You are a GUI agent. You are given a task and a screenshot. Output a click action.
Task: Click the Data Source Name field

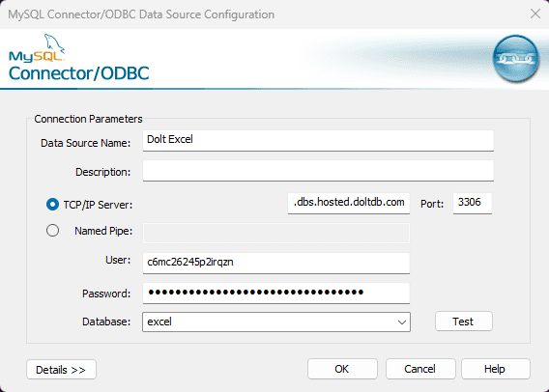click(318, 141)
